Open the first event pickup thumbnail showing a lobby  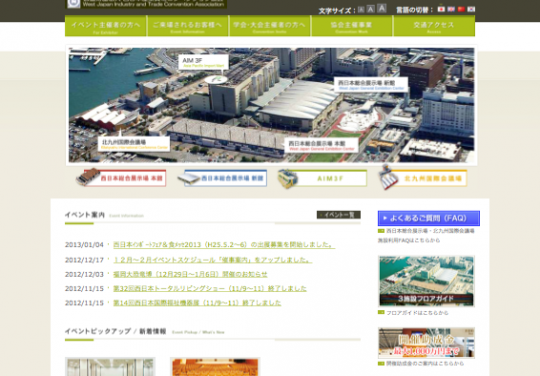(x=110, y=367)
